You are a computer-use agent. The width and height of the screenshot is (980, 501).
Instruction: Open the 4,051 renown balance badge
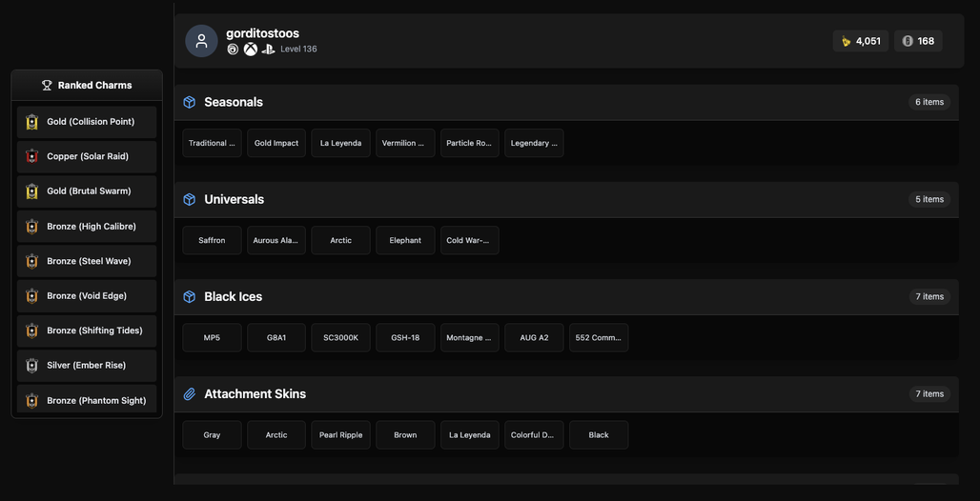pyautogui.click(x=861, y=41)
